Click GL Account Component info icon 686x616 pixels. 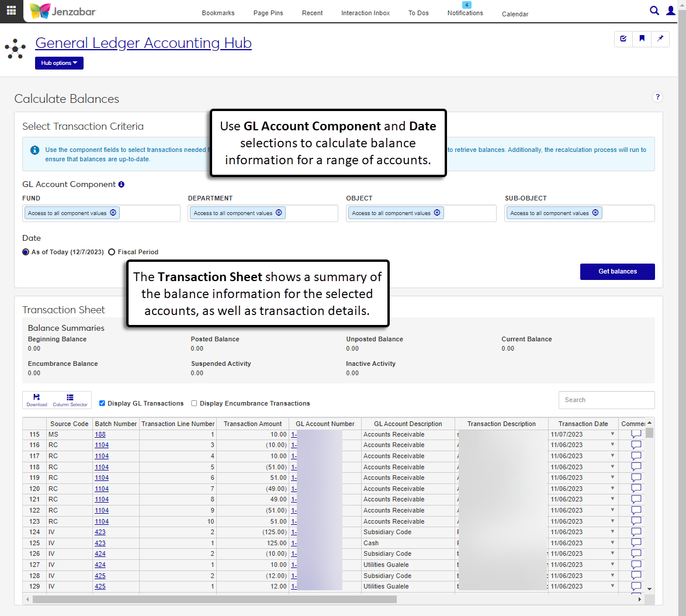121,185
